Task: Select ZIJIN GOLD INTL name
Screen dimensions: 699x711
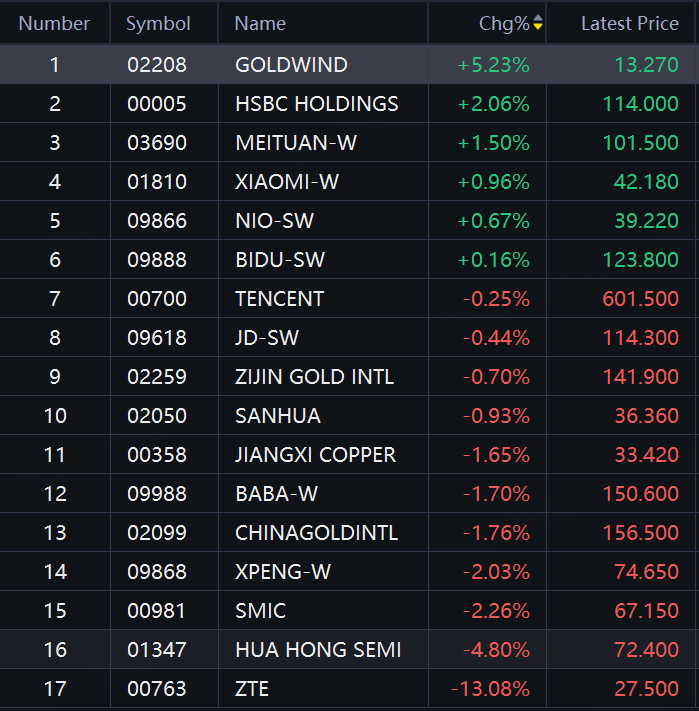Action: click(315, 377)
